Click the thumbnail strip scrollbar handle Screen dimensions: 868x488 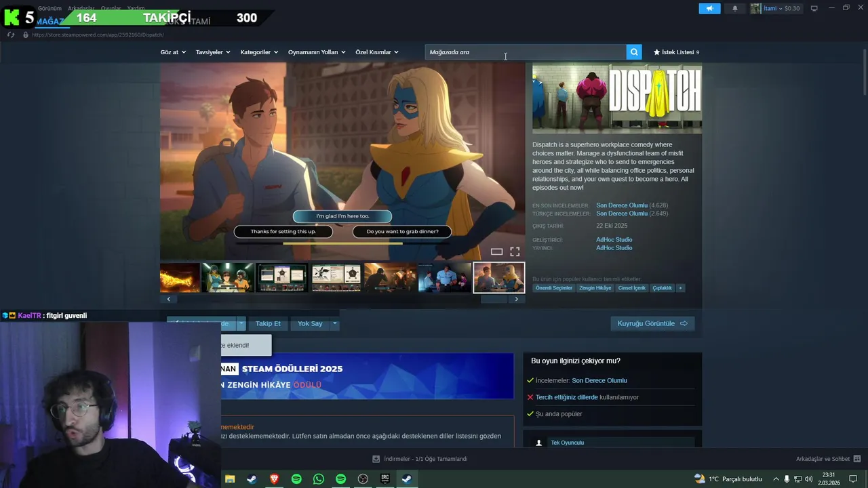(x=494, y=299)
